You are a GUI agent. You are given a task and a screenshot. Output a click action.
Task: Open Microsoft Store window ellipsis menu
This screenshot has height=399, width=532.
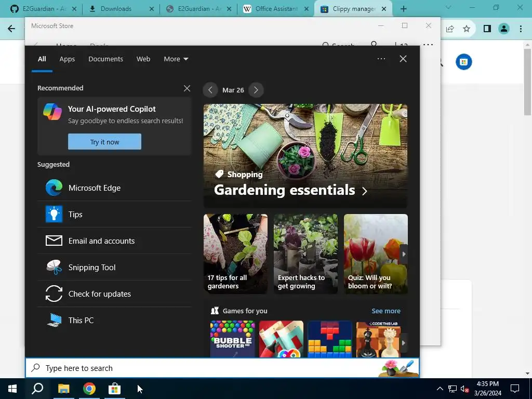point(428,45)
